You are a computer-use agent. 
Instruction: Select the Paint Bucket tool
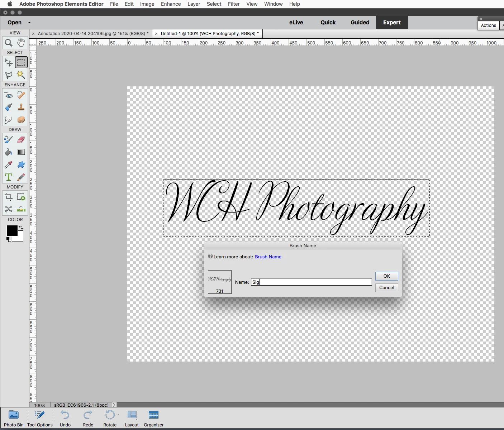pyautogui.click(x=9, y=152)
